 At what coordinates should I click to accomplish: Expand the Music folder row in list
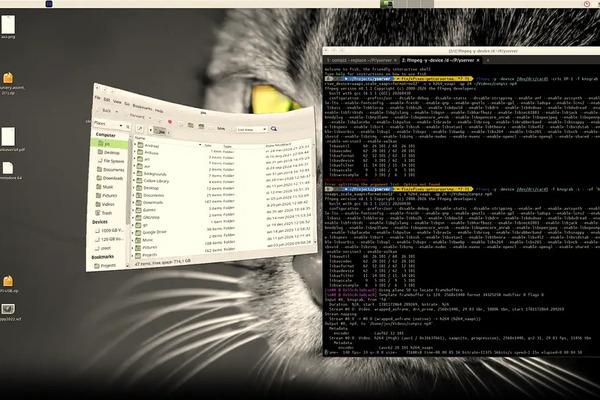tap(134, 240)
